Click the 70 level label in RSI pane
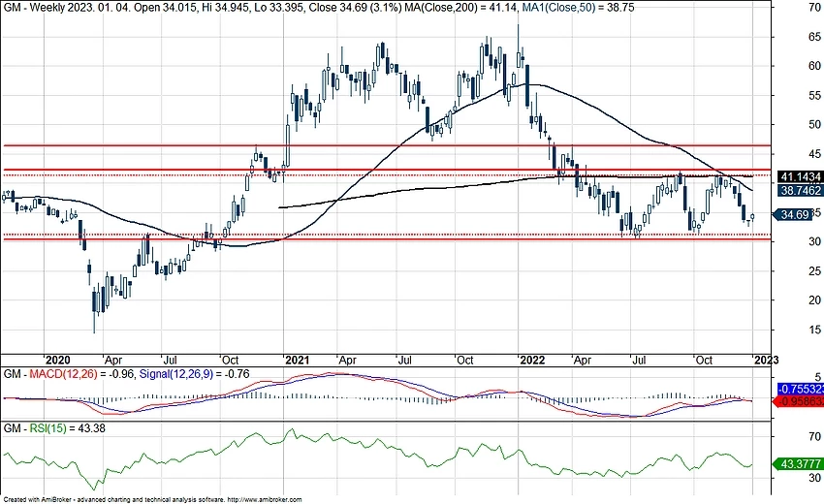 point(814,436)
